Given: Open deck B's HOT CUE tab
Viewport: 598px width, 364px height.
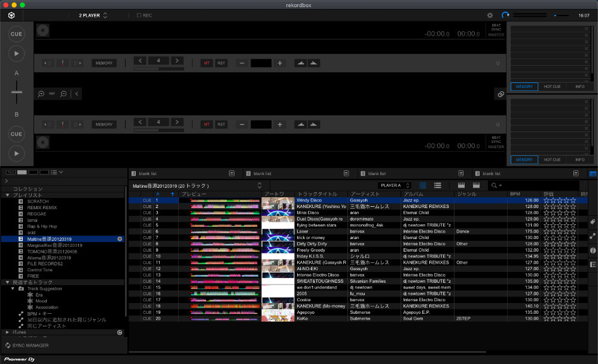Looking at the screenshot, I should point(552,160).
